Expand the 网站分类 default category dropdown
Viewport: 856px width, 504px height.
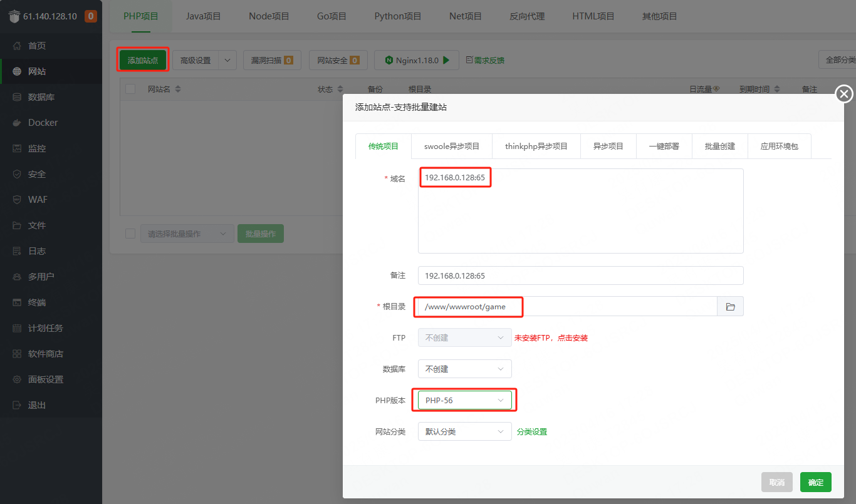[464, 431]
